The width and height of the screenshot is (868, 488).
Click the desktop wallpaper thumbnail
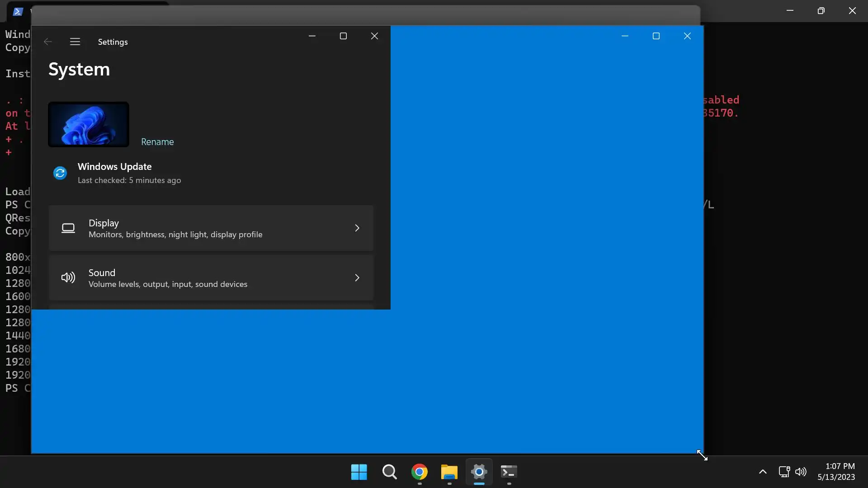tap(89, 124)
